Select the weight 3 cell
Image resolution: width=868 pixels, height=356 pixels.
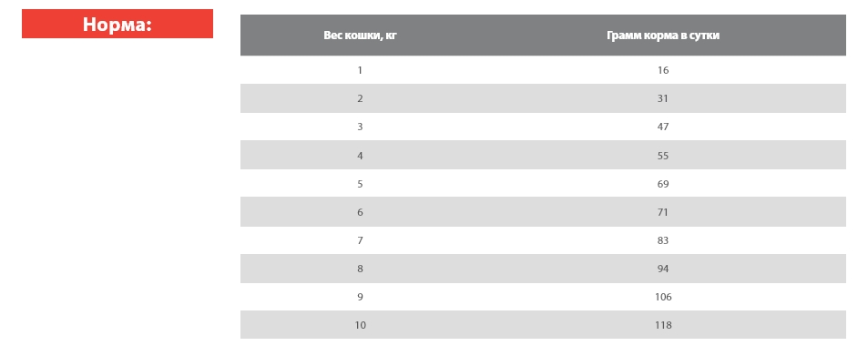coord(360,127)
